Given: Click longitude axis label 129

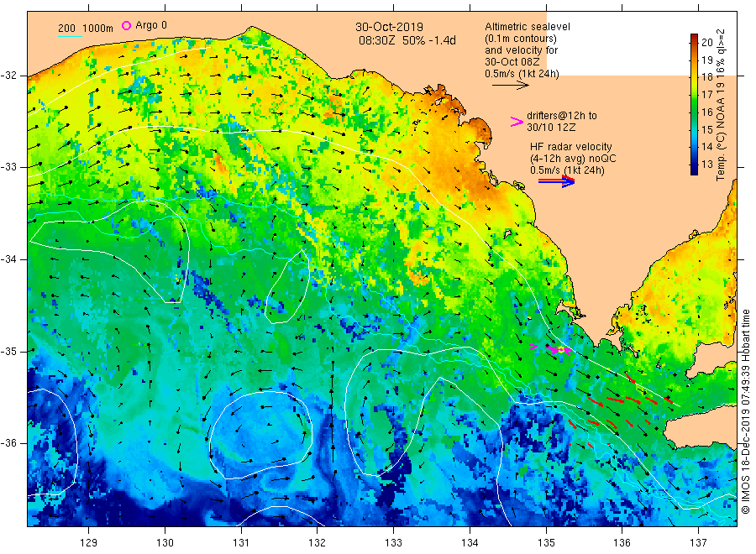Looking at the screenshot, I should coord(89,543).
